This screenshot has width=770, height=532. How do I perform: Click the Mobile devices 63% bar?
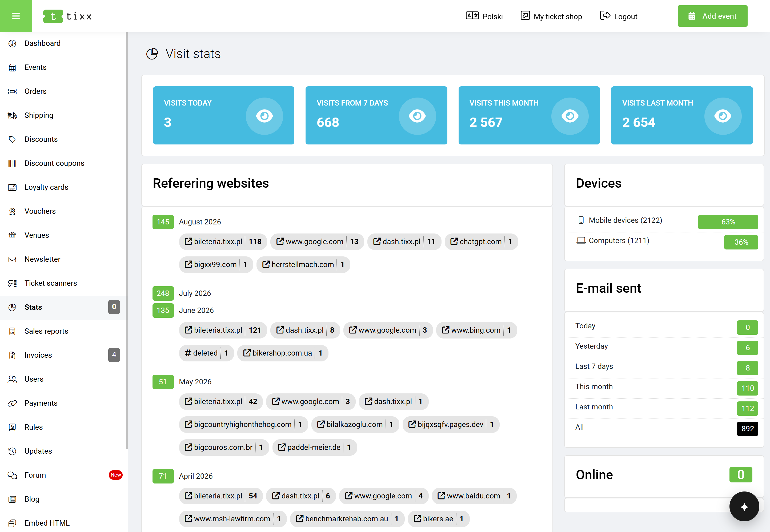[x=728, y=222]
